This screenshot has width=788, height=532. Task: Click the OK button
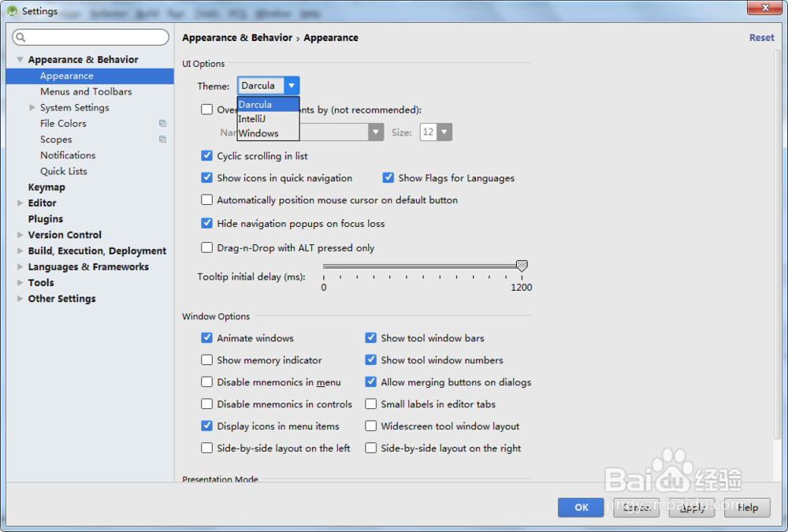coord(582,508)
